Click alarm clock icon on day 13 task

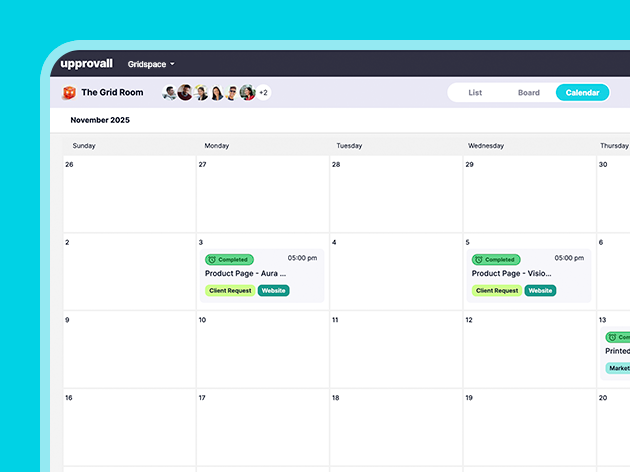click(612, 337)
